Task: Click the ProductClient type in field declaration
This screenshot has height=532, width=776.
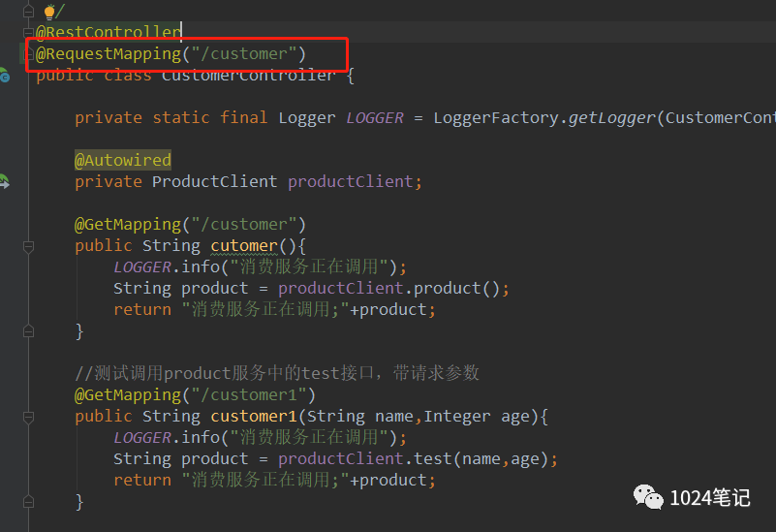Action: coord(214,181)
